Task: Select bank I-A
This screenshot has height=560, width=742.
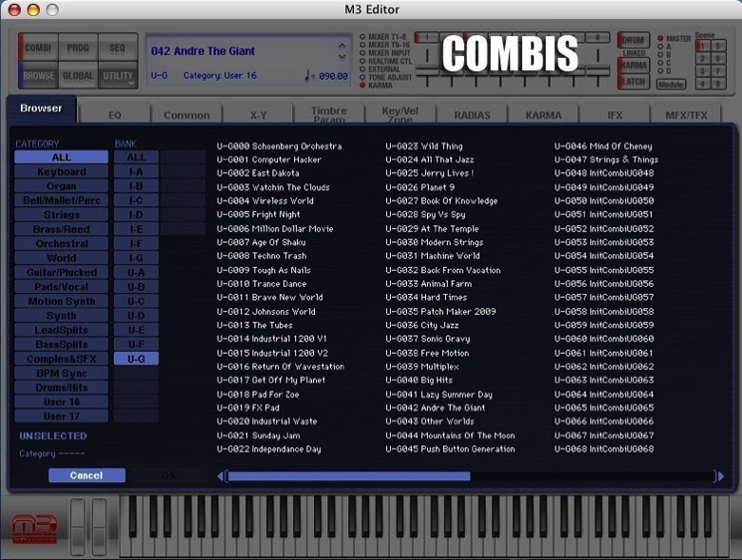Action: pos(136,172)
